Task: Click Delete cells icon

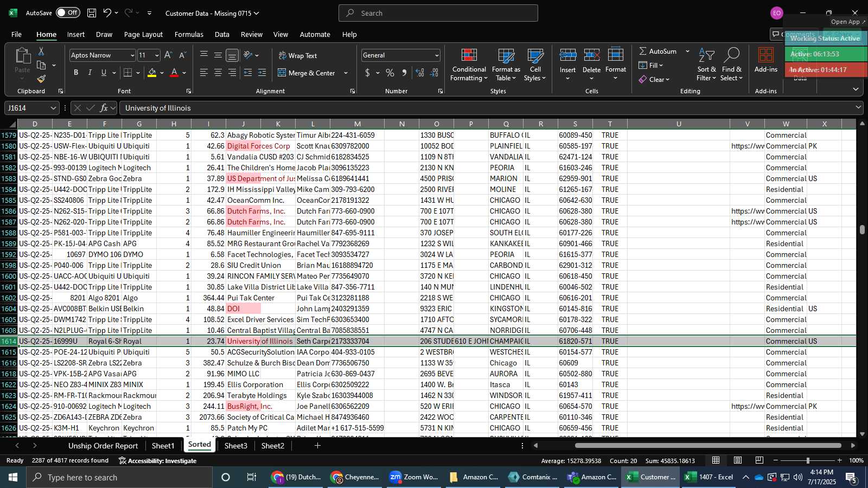Action: click(x=592, y=56)
